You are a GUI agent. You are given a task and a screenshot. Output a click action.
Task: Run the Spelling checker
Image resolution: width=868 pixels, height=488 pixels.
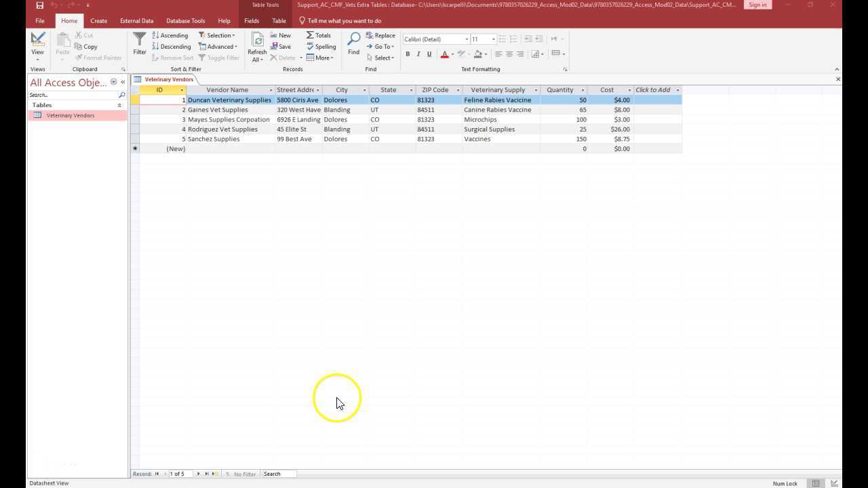point(321,46)
